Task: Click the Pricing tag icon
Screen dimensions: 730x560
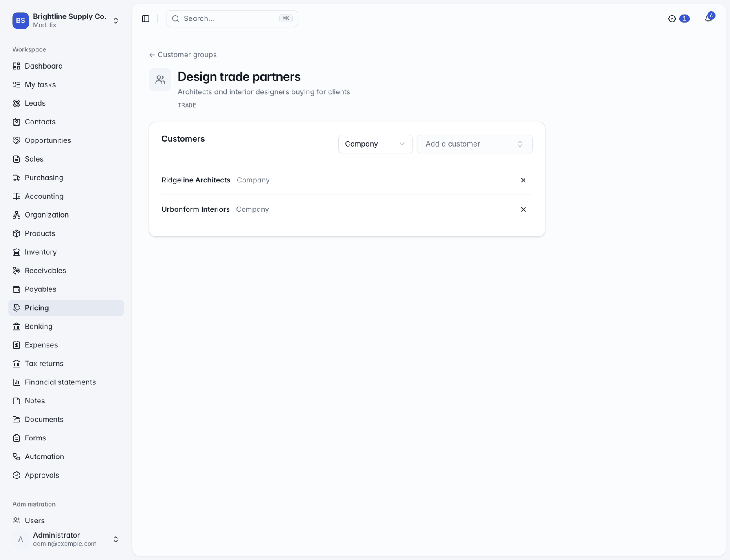Action: point(16,308)
